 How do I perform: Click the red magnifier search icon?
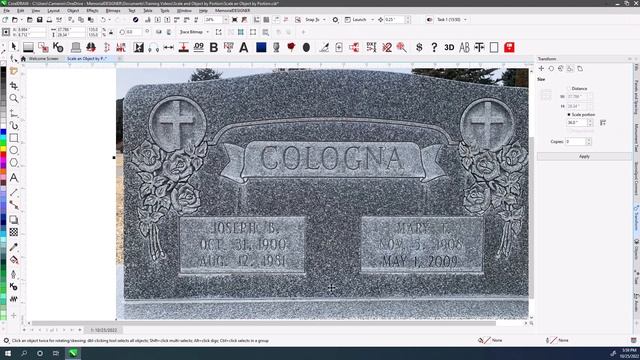point(402,47)
